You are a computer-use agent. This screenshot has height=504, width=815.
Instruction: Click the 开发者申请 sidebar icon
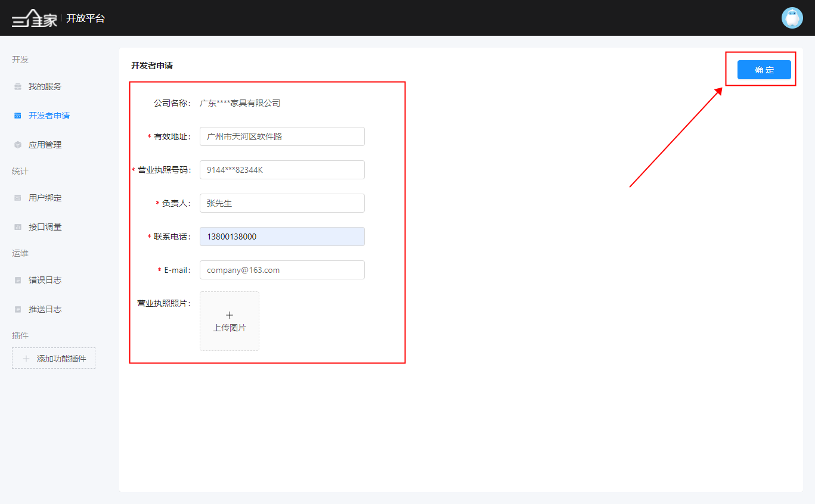(18, 116)
